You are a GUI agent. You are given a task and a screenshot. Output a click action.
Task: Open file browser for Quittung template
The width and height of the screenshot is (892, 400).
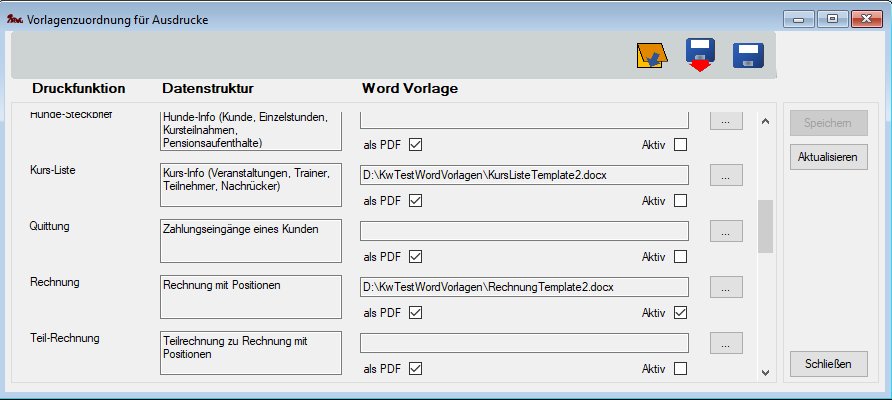[726, 231]
